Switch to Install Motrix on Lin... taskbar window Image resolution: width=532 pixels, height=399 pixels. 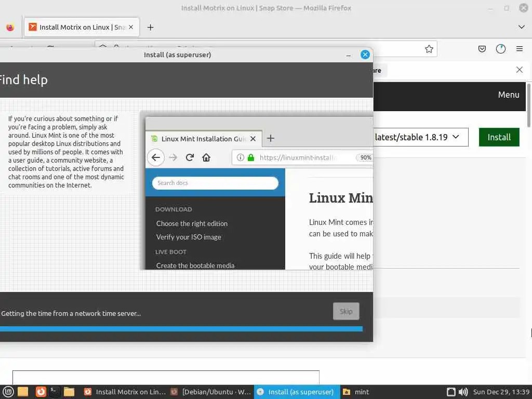[x=125, y=392]
